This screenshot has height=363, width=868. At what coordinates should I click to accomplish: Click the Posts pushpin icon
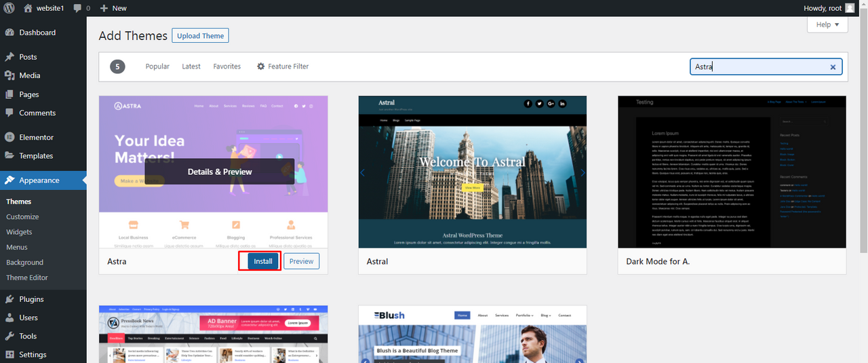pyautogui.click(x=9, y=57)
